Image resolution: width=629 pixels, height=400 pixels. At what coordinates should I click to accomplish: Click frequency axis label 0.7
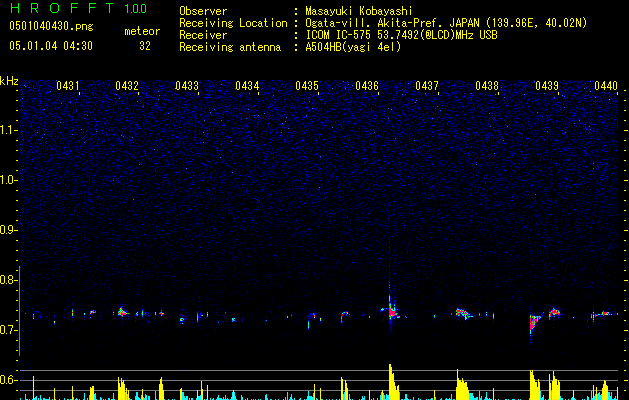(9, 330)
